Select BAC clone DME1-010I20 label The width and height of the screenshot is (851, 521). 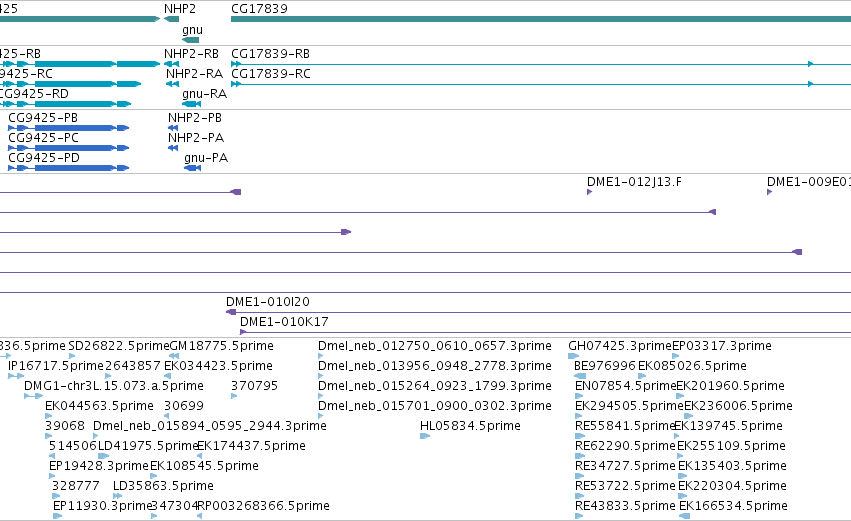point(268,302)
